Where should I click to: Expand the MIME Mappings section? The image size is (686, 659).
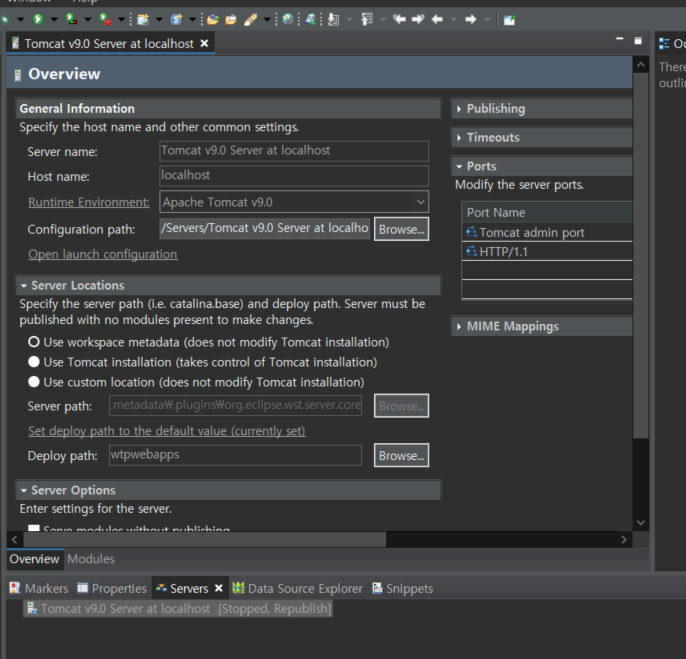tap(458, 326)
